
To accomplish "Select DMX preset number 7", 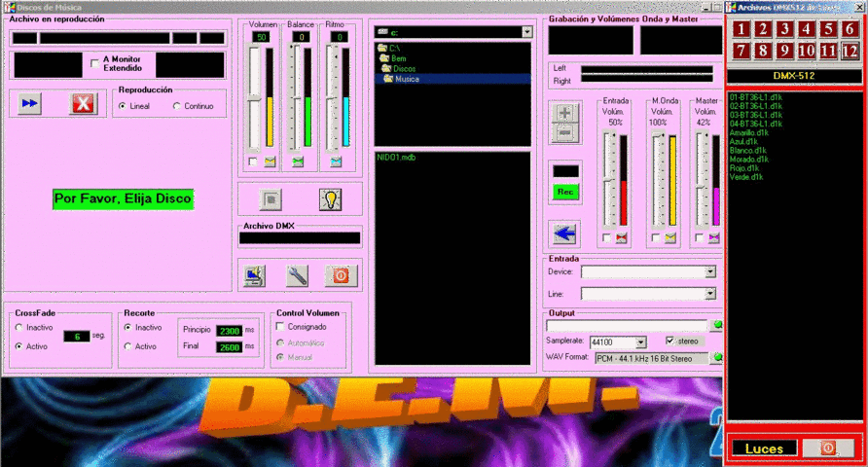I will coord(741,51).
